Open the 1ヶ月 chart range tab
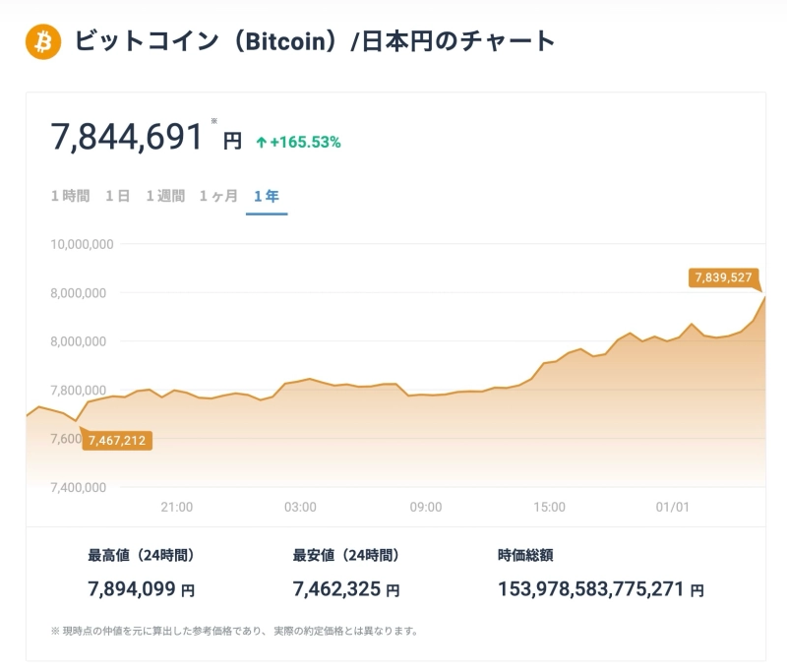787x672 pixels. click(x=218, y=196)
